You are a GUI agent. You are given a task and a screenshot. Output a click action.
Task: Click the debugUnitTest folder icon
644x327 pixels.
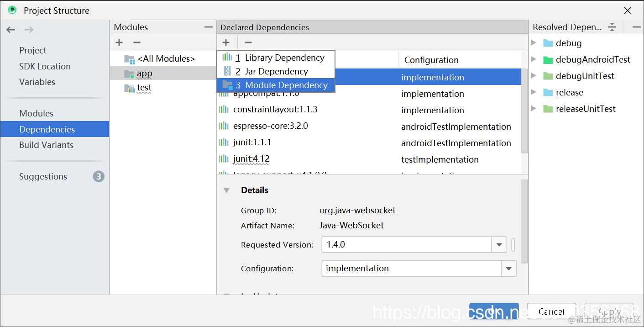pyautogui.click(x=548, y=76)
